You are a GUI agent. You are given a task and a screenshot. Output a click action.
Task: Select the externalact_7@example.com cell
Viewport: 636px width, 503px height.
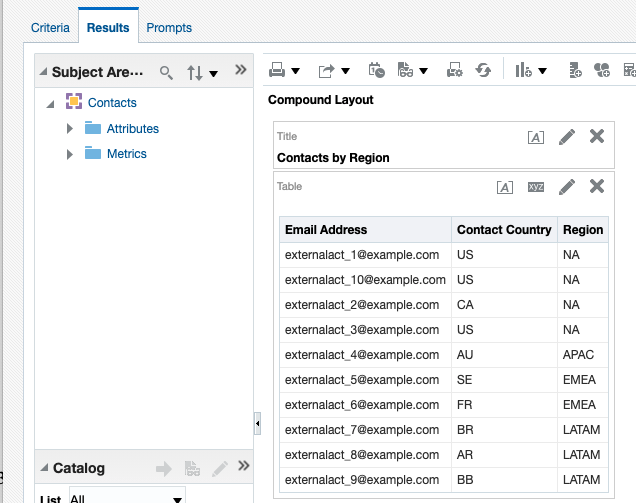point(365,430)
